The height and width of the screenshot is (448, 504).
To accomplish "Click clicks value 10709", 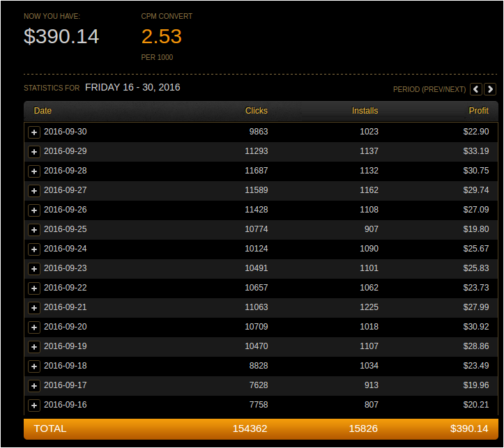I will (256, 327).
